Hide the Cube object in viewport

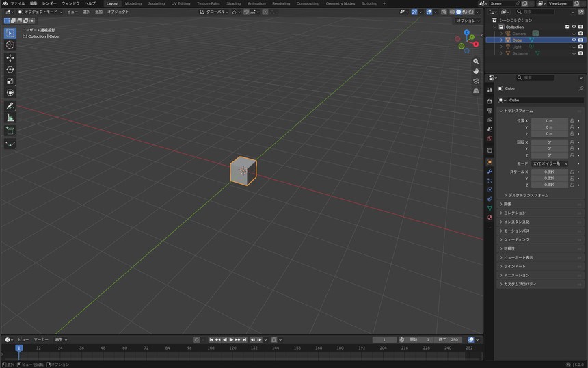pyautogui.click(x=574, y=40)
